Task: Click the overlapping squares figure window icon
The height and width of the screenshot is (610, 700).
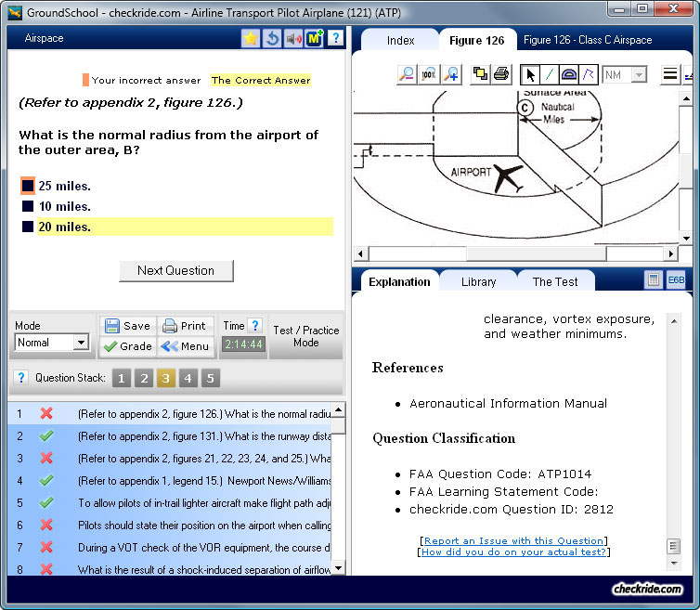Action: click(x=480, y=74)
